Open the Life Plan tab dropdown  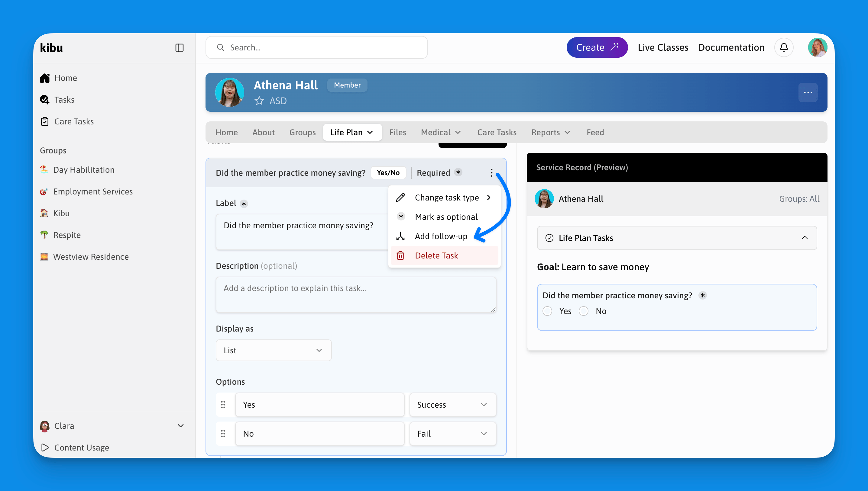coord(352,132)
